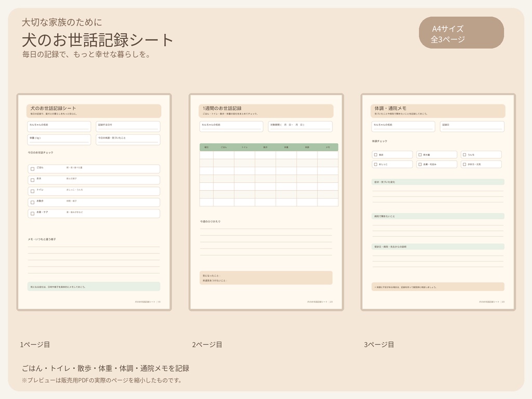Open the 体調・通院メモ page header
The width and height of the screenshot is (532, 399).
point(438,111)
